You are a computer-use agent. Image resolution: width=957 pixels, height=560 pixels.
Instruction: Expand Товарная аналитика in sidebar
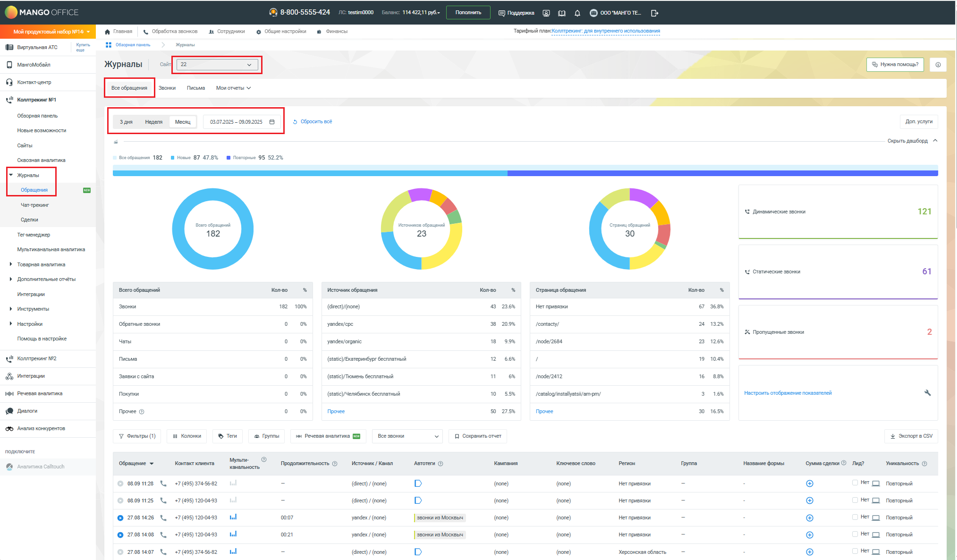click(11, 264)
